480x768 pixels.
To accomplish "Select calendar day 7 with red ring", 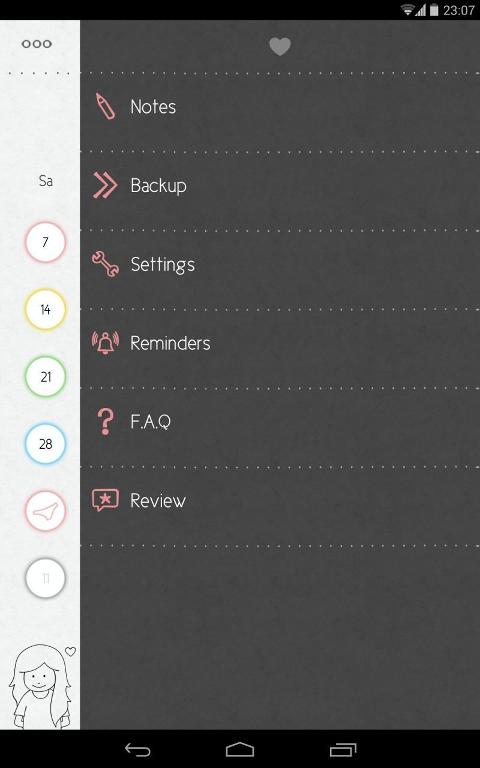I will pos(45,242).
